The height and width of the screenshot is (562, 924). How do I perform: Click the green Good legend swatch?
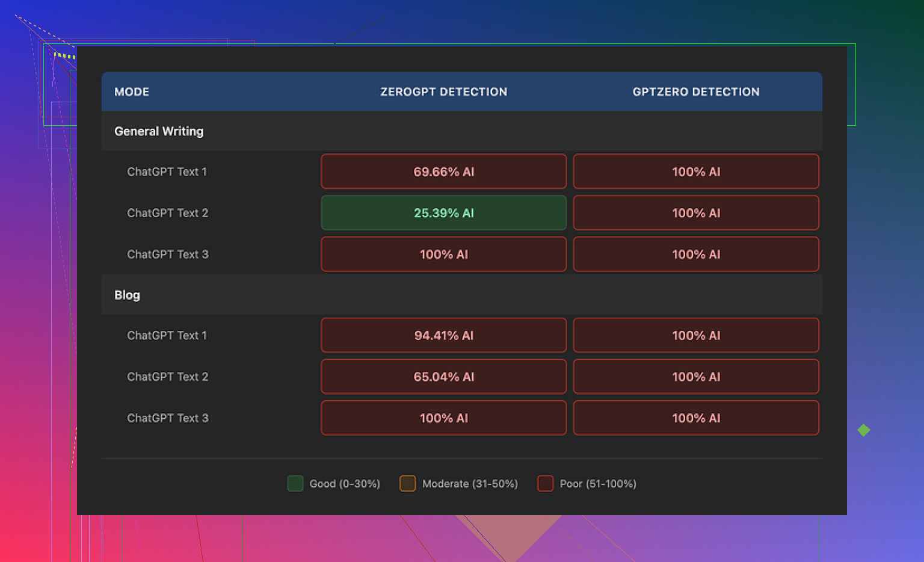click(x=295, y=484)
